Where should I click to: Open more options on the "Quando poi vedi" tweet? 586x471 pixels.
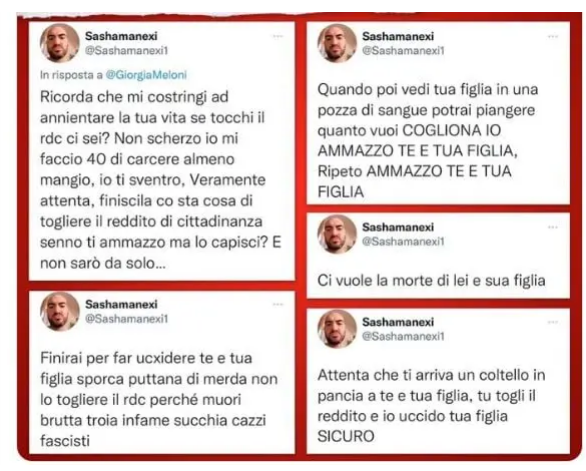tap(553, 37)
